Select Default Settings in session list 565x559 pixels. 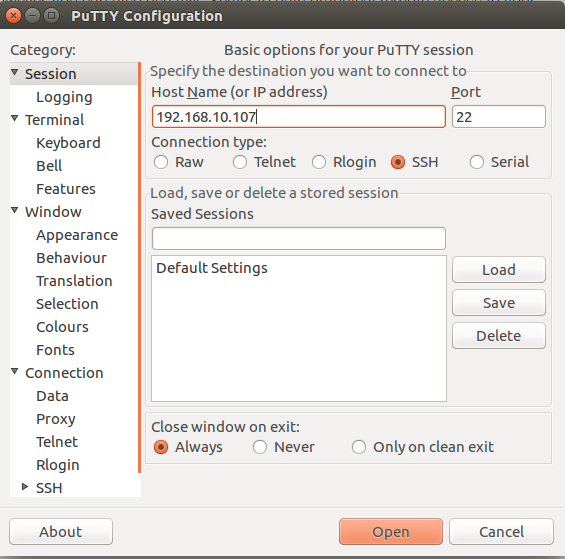[x=212, y=268]
